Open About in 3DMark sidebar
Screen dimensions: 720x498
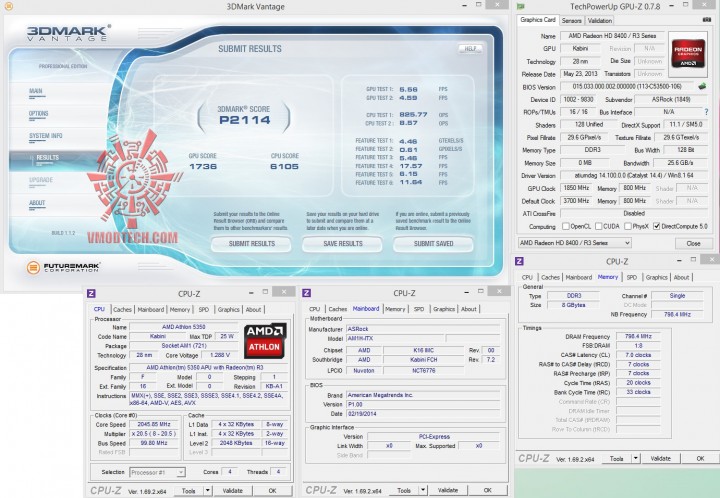pos(37,203)
